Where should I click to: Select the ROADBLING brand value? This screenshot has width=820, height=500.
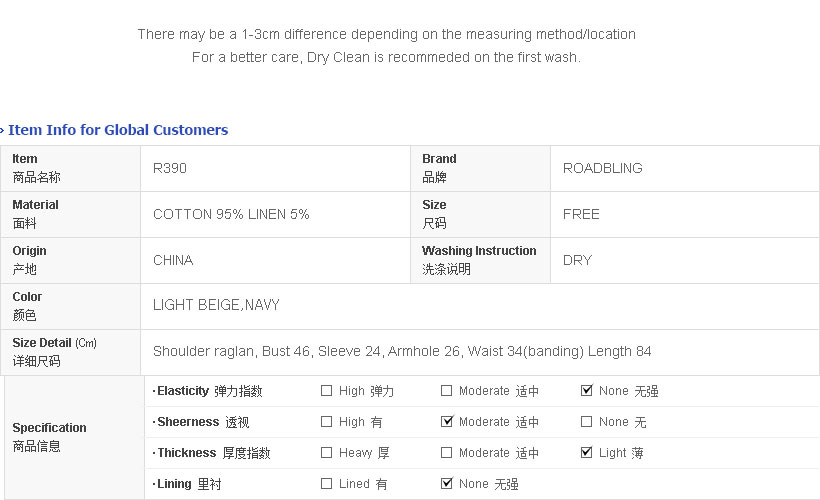pyautogui.click(x=602, y=168)
